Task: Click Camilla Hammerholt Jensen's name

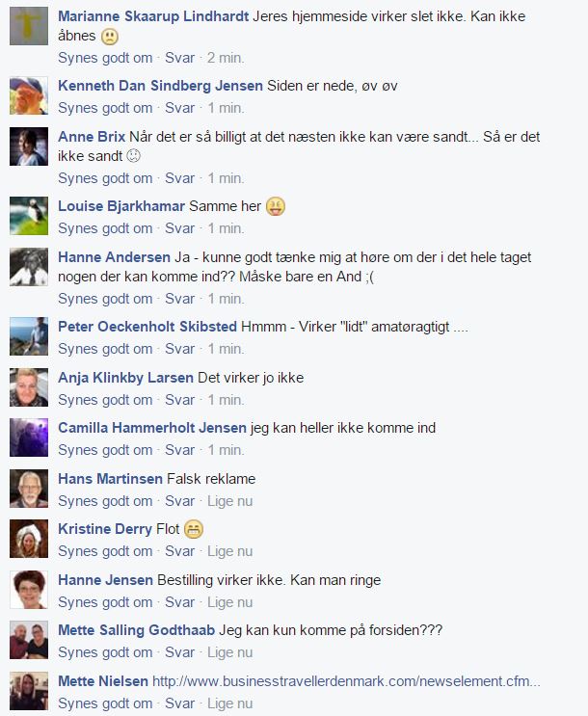Action: (152, 428)
